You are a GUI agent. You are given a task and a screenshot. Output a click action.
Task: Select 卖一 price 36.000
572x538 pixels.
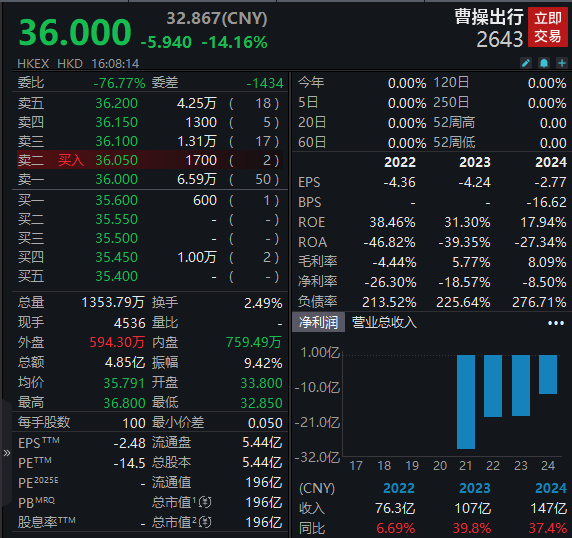coord(116,179)
